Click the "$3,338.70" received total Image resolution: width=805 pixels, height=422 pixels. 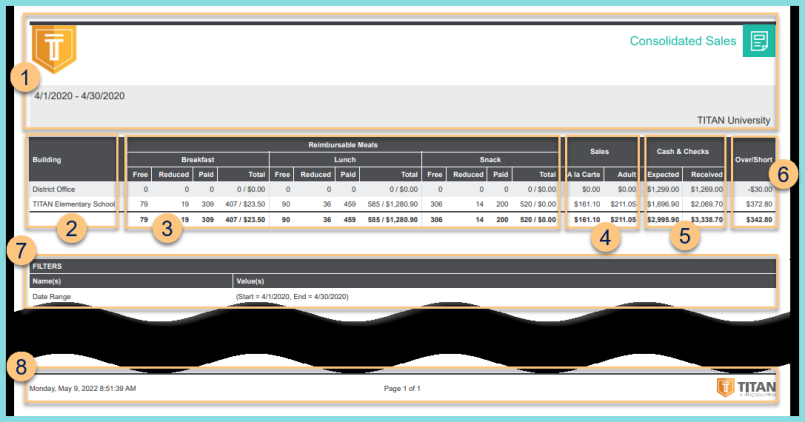coord(706,220)
